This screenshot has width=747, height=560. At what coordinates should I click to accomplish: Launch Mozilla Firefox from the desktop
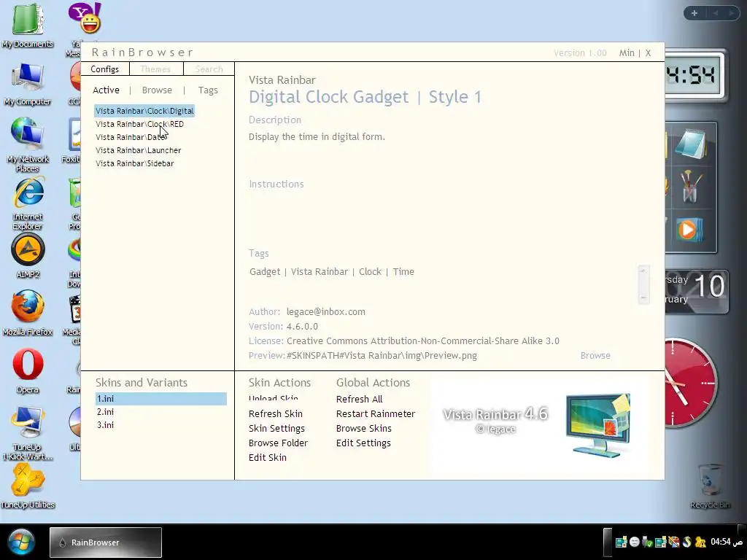coord(28,313)
